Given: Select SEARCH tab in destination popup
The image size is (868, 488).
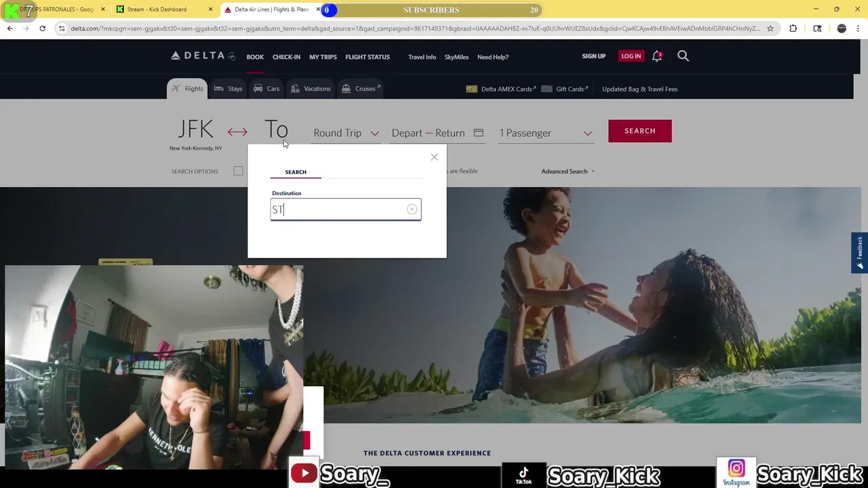Looking at the screenshot, I should [296, 172].
